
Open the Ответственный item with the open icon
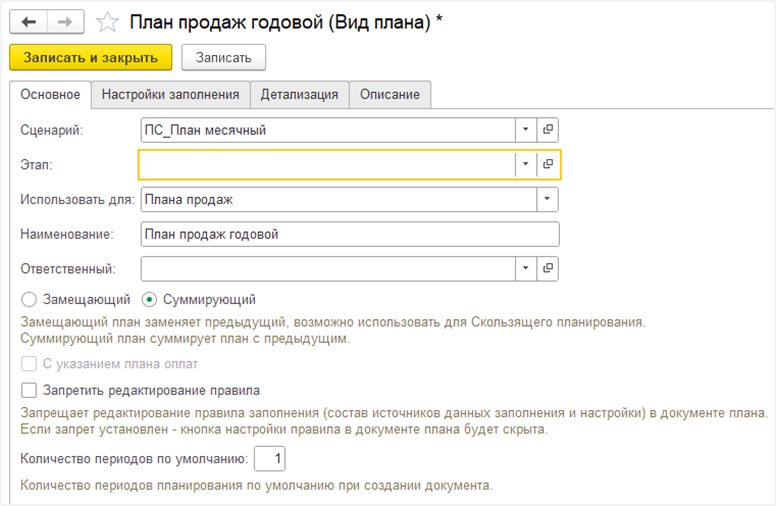(547, 268)
